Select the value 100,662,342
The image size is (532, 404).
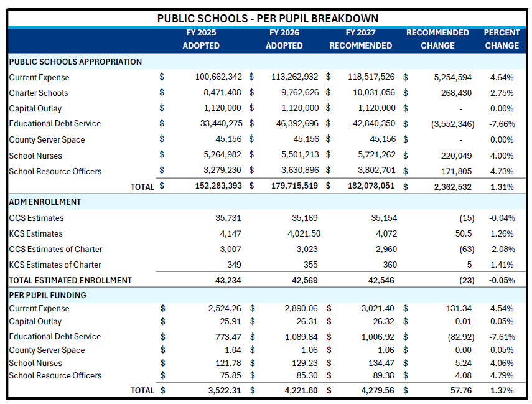tap(218, 77)
